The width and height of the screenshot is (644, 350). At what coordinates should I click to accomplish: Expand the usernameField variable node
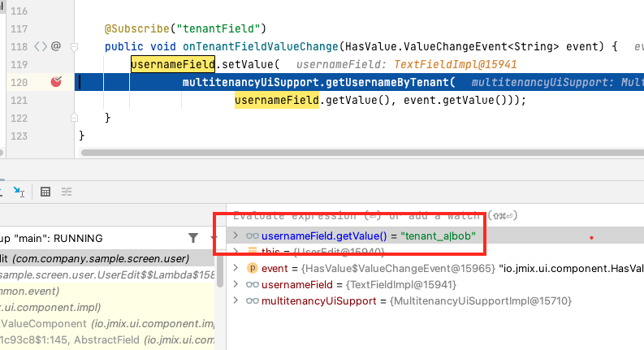point(236,284)
